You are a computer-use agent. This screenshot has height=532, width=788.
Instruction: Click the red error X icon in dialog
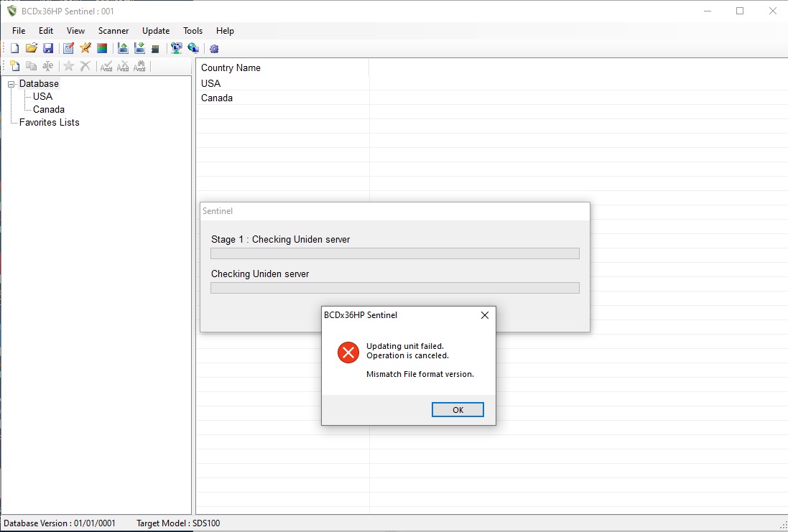click(x=348, y=353)
